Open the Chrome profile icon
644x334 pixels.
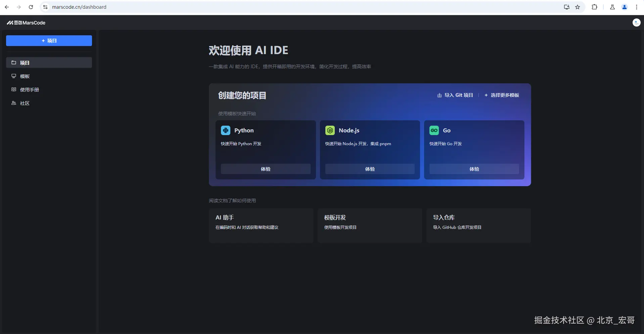(x=625, y=7)
